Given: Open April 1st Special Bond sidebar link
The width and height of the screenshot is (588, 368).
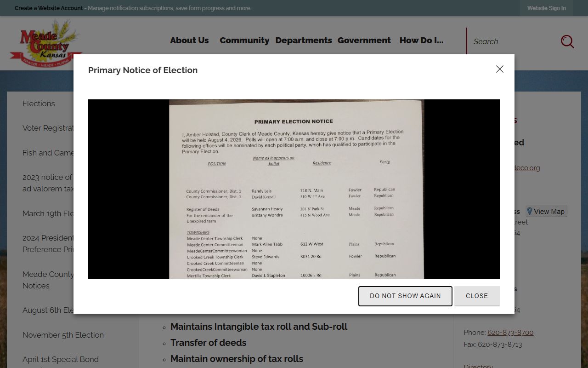Looking at the screenshot, I should click(x=61, y=359).
